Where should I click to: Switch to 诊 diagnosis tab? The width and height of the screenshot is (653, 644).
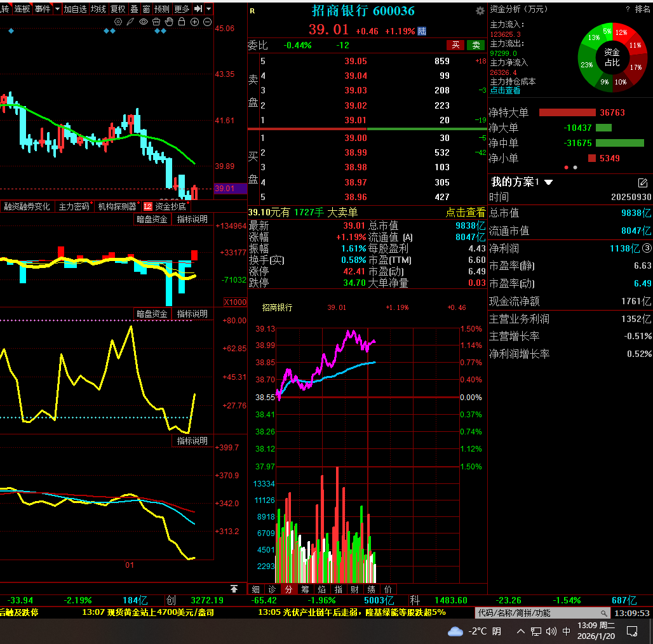pyautogui.click(x=272, y=589)
